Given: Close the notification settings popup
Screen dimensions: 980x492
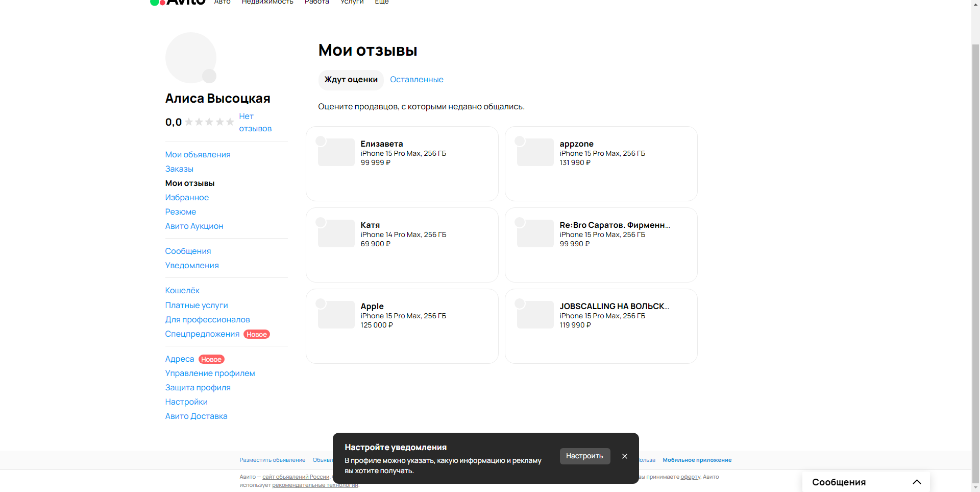Looking at the screenshot, I should coord(625,456).
